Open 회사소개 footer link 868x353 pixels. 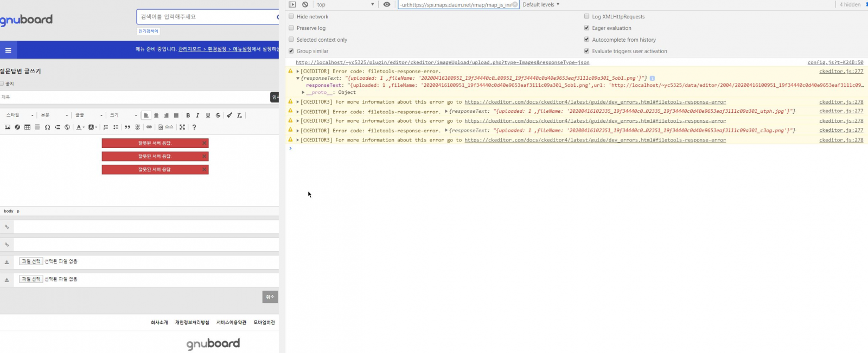[159, 323]
